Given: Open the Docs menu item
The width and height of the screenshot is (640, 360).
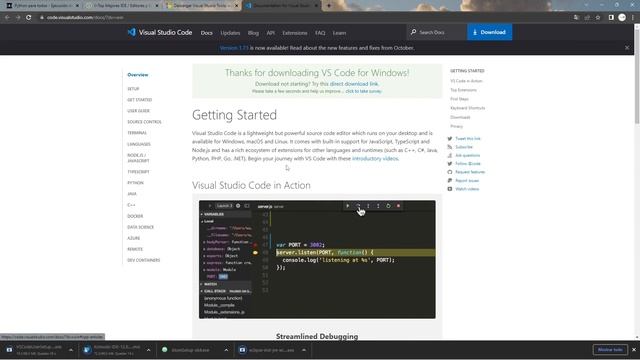Looking at the screenshot, I should (x=207, y=33).
